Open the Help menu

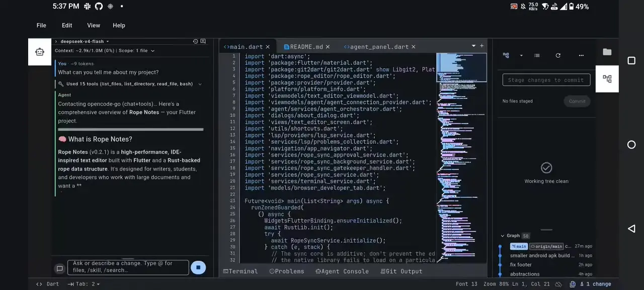click(119, 25)
